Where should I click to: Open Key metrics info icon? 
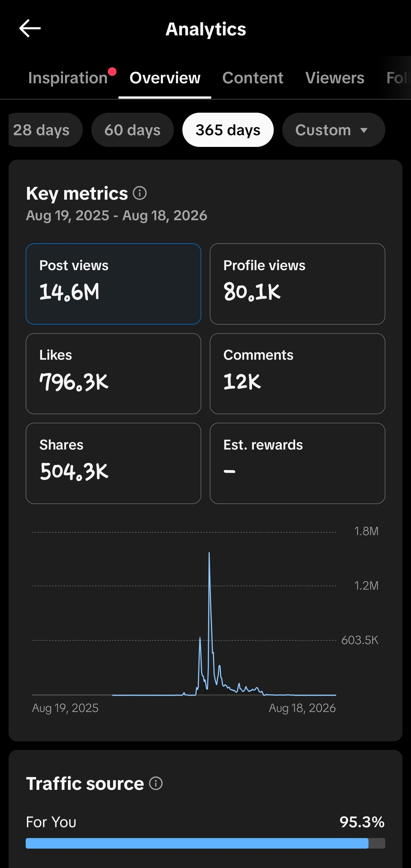[140, 193]
